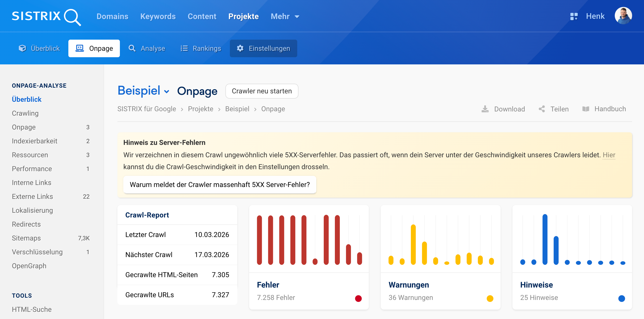
Task: Select Sitemaps in the sidebar
Action: (26, 238)
